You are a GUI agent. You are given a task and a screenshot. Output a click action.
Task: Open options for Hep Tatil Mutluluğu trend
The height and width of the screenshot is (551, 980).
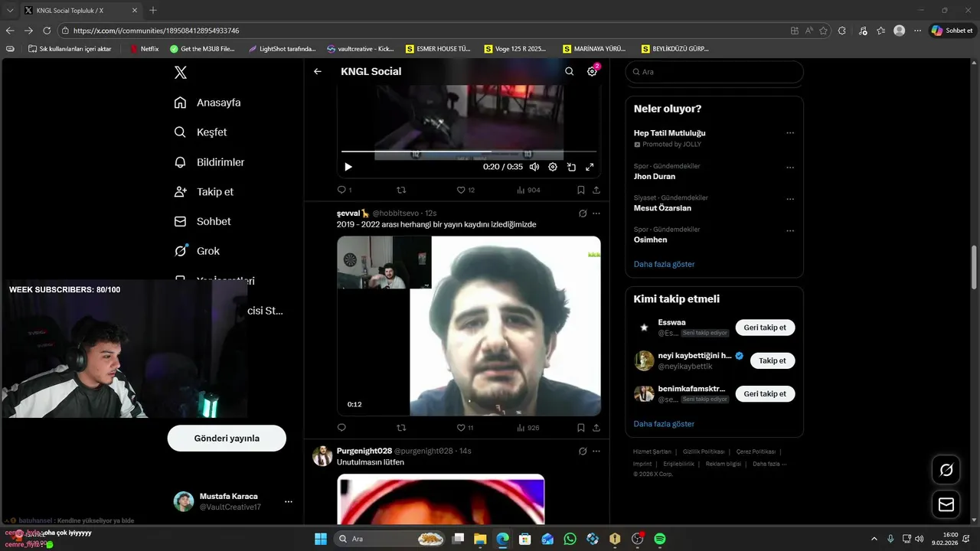[790, 133]
